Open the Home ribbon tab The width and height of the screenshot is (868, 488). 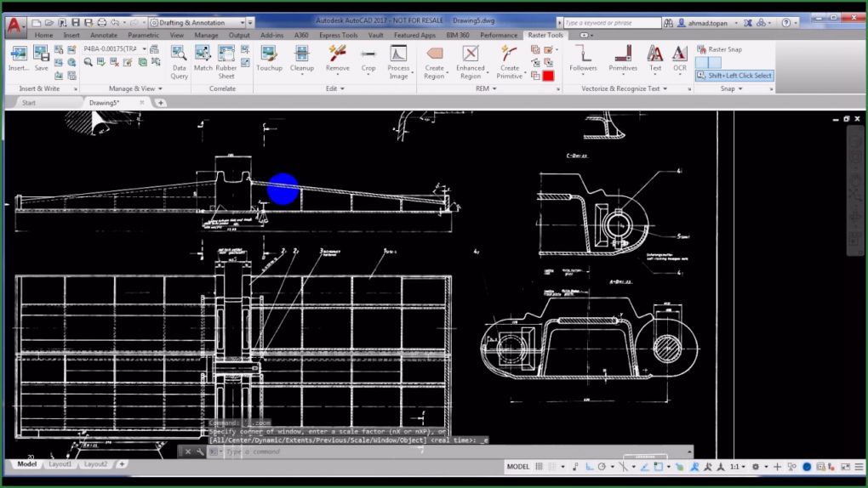43,35
